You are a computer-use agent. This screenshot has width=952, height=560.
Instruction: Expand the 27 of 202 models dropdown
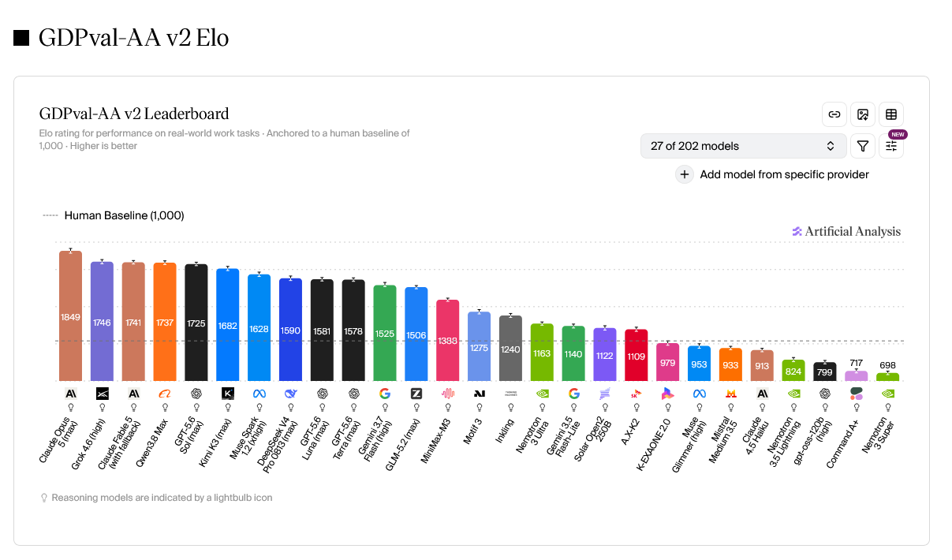(x=743, y=146)
